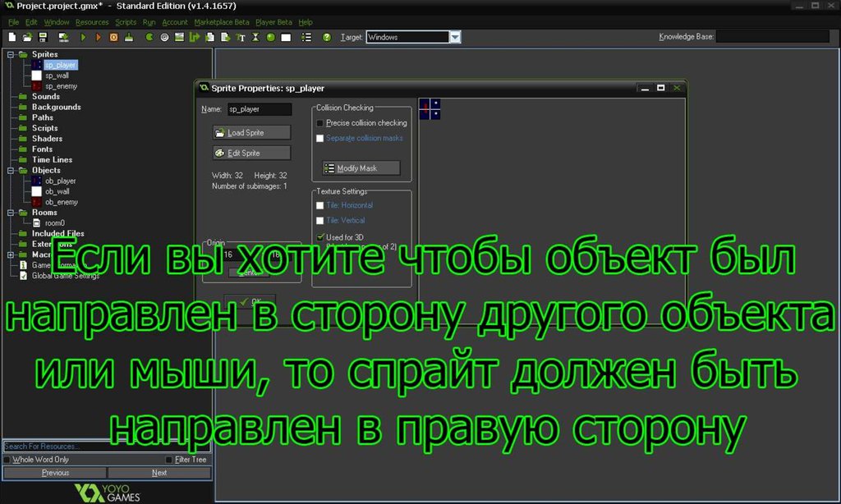Image resolution: width=841 pixels, height=504 pixels.
Task: Click the green Help question mark icon
Action: [x=326, y=37]
